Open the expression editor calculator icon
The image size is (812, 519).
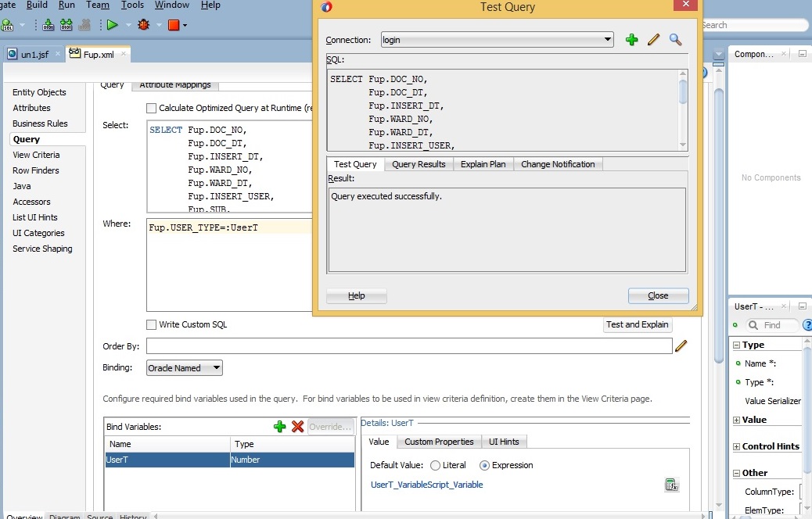(x=671, y=485)
